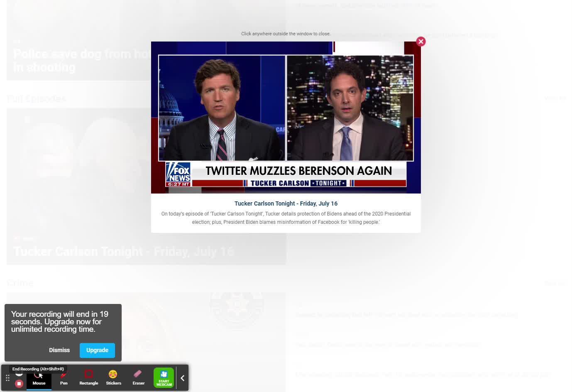This screenshot has height=392, width=572.
Task: Collapse the recorder toolbar with chevron arrow
Action: (182, 378)
